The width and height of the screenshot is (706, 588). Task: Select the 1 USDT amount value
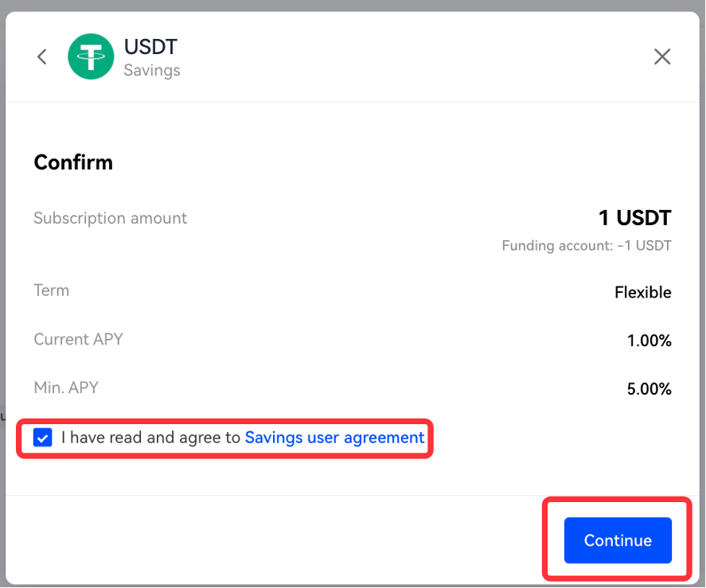[x=635, y=218]
